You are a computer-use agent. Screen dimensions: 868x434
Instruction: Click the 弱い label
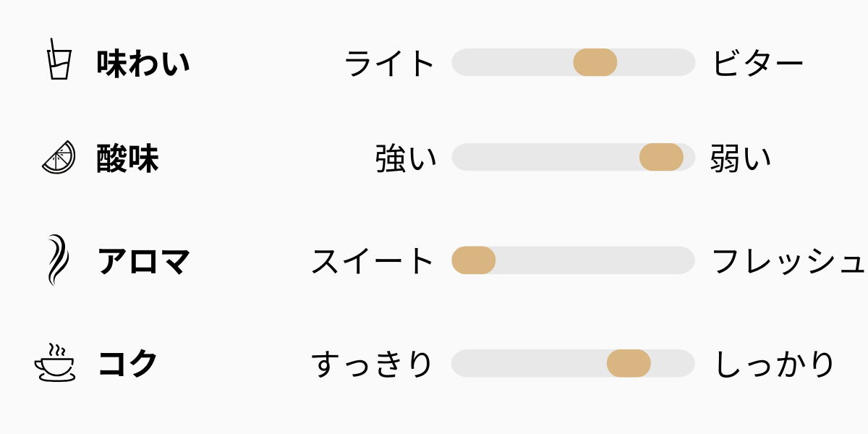point(741,158)
